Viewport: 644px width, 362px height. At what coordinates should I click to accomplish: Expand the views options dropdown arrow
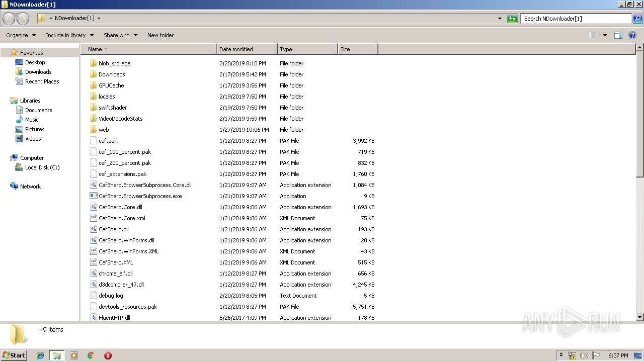(605, 35)
